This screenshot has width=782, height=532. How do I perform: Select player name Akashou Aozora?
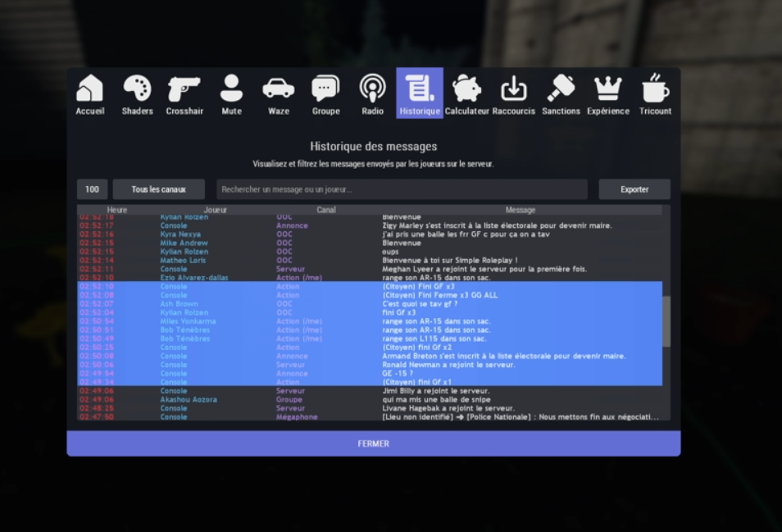(x=189, y=399)
